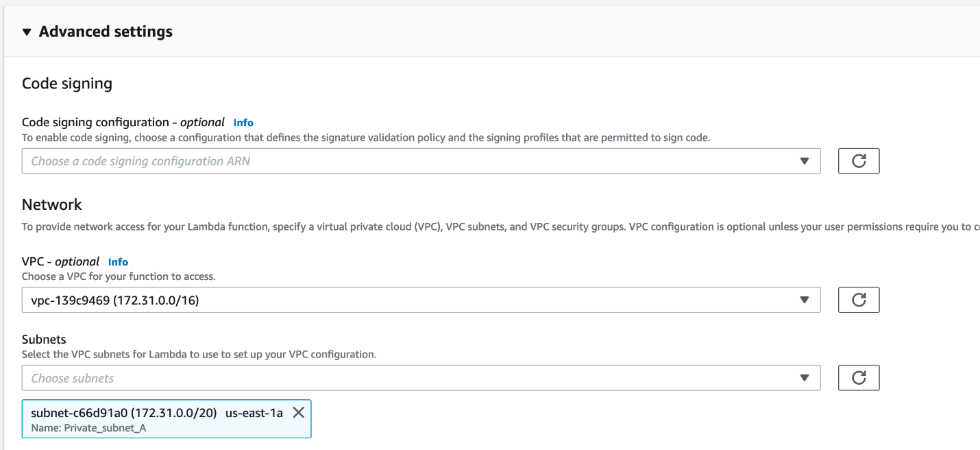Click the VPC - optional label
The height and width of the screenshot is (450, 980).
tap(60, 261)
